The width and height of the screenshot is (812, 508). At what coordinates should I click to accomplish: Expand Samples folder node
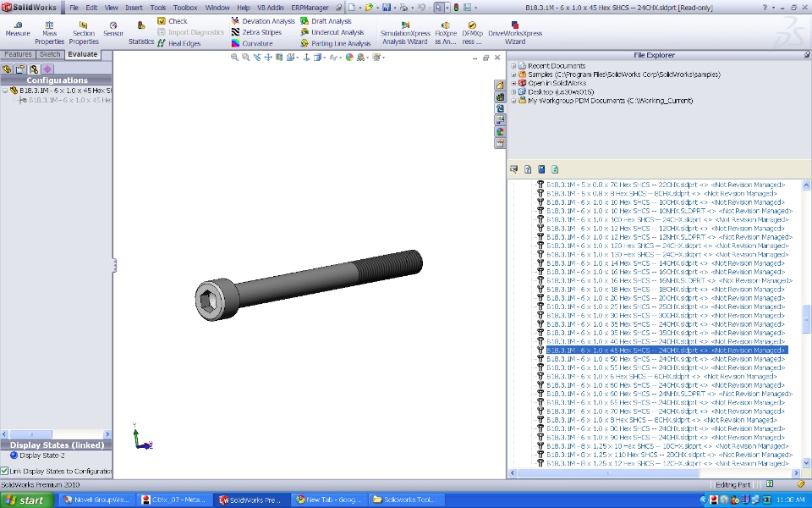click(513, 75)
